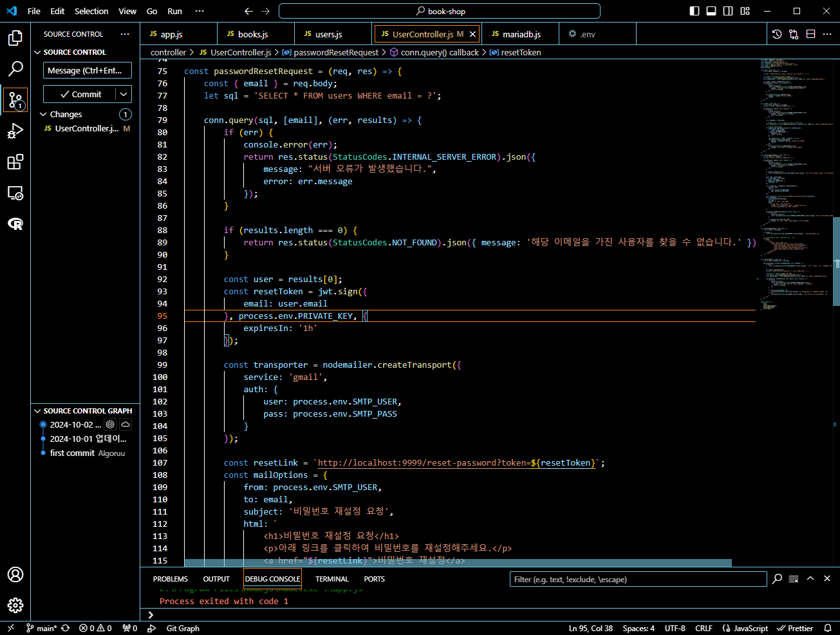Collapse the Changes group

click(x=44, y=114)
